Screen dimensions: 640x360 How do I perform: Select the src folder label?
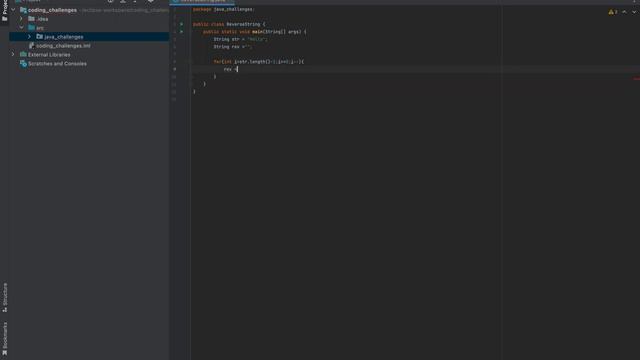pos(40,28)
